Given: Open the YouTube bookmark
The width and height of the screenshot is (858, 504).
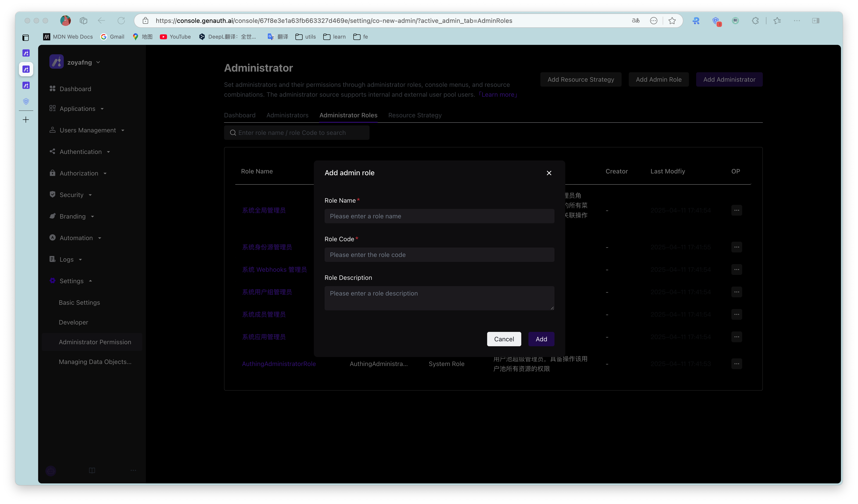Looking at the screenshot, I should (x=175, y=37).
